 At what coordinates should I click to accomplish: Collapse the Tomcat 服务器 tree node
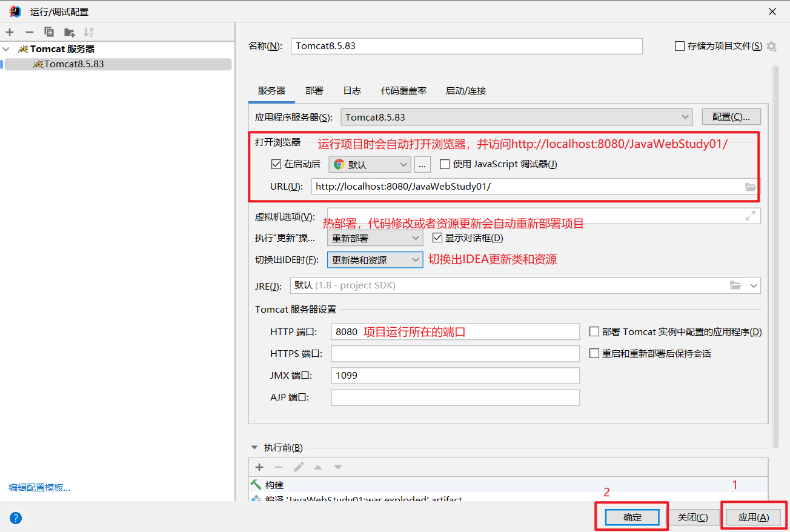pos(5,49)
